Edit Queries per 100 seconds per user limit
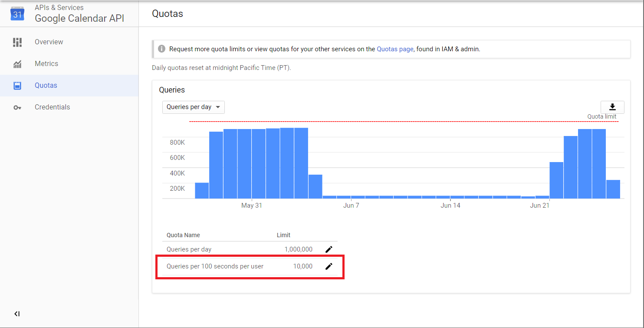This screenshot has width=644, height=328. 329,266
